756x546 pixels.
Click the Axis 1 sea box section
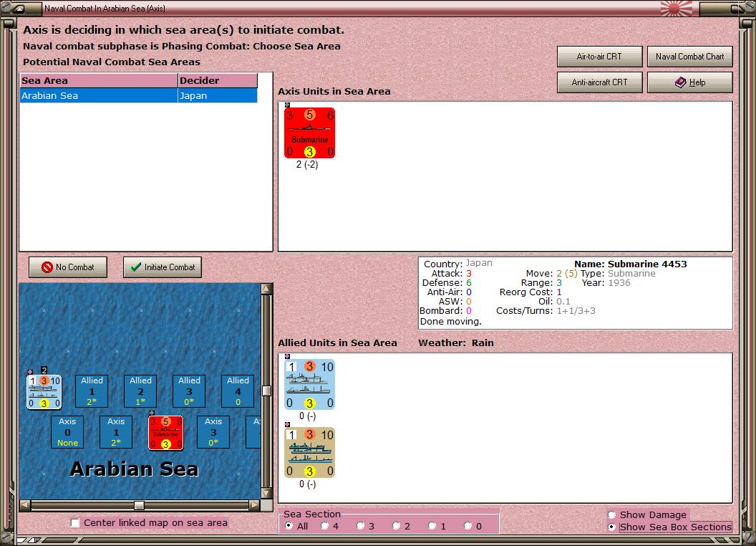tap(116, 432)
